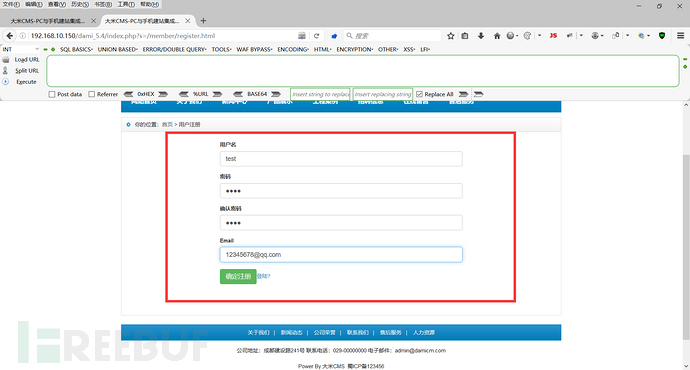Click the browser back arrow button
Screen dimensions: 690x370
10,36
